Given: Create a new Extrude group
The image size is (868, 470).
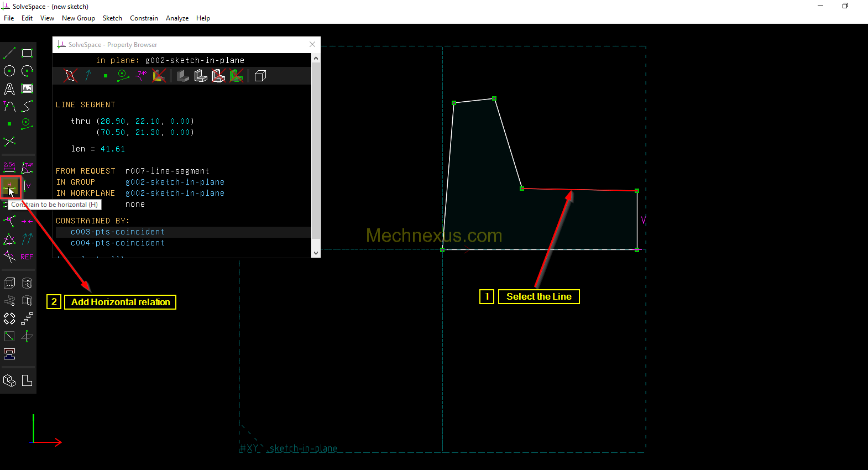Looking at the screenshot, I should (9, 283).
